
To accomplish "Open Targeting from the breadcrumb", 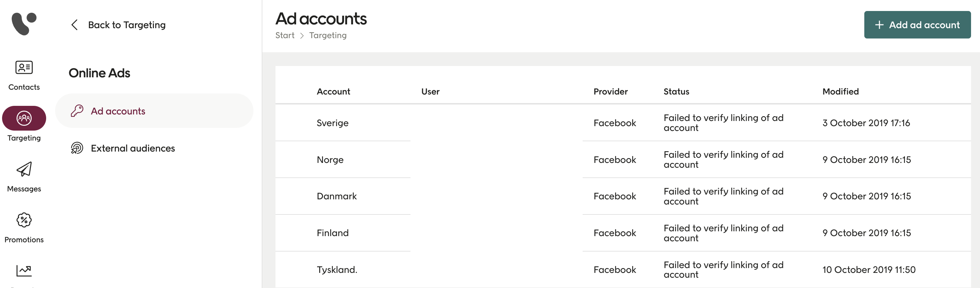I will click(x=327, y=35).
